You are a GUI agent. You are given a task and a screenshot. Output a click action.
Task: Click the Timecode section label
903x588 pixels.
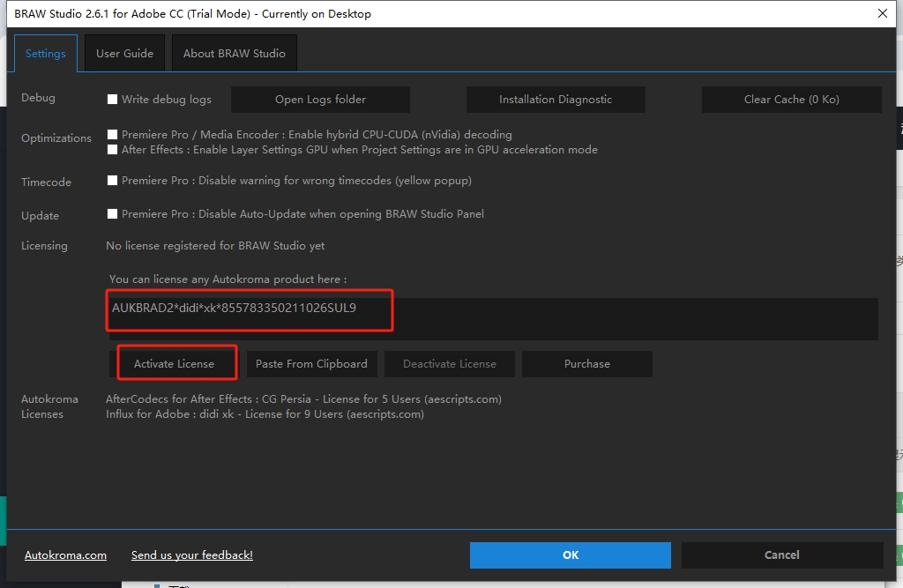click(x=46, y=182)
